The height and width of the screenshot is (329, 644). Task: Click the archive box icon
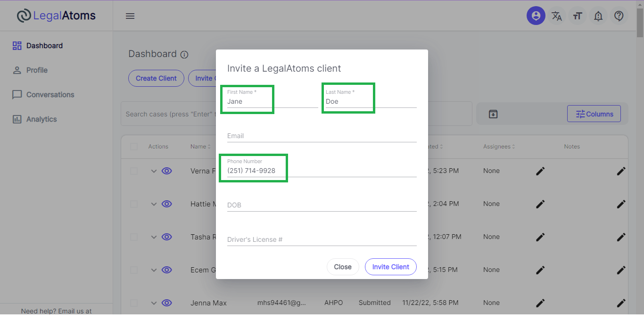[x=493, y=114]
